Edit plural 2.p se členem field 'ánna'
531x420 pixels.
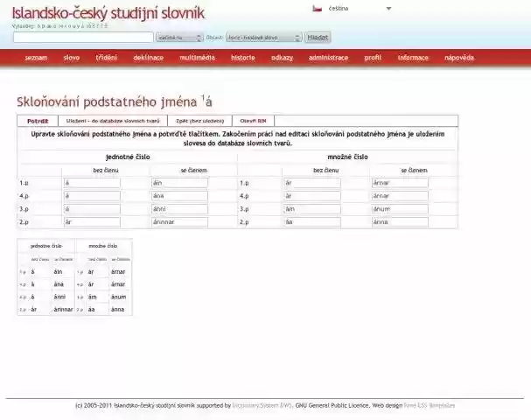click(400, 222)
